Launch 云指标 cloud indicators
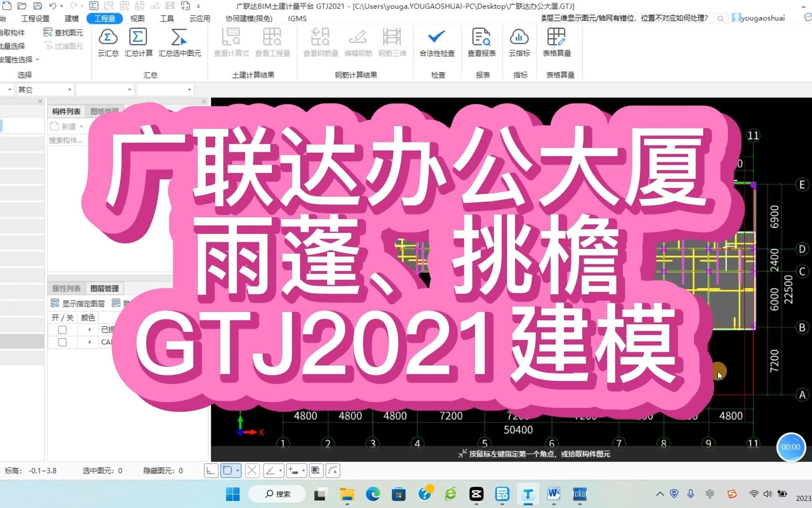The image size is (812, 508). coord(519,42)
